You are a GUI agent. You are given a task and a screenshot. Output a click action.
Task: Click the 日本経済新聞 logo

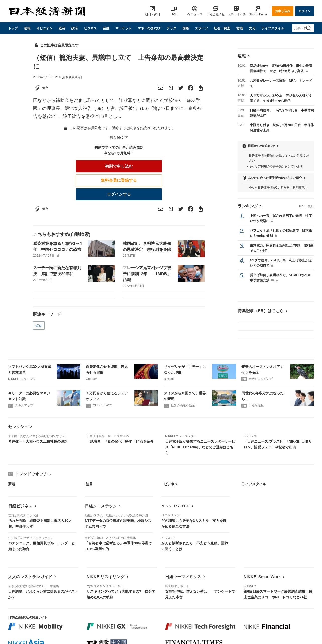(x=47, y=11)
